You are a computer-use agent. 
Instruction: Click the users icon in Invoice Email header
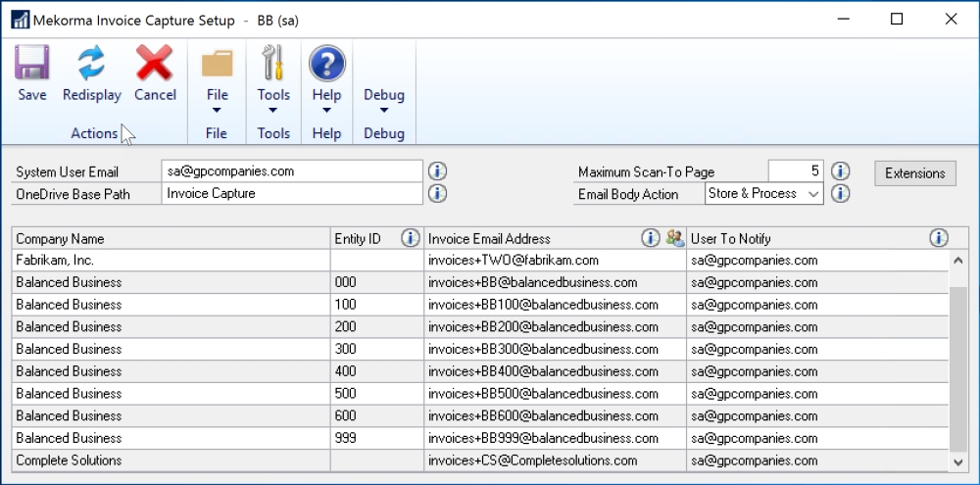tap(675, 237)
